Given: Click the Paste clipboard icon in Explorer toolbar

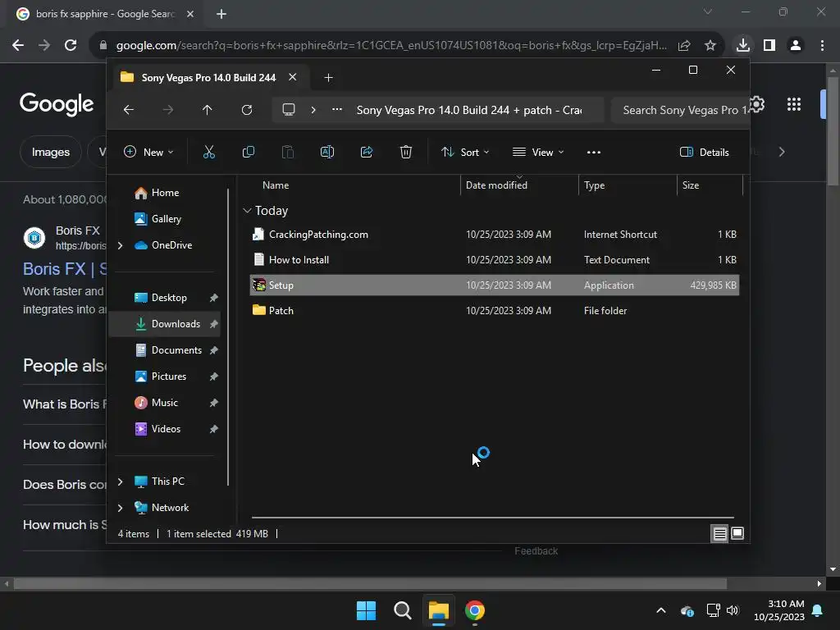Looking at the screenshot, I should [x=288, y=152].
